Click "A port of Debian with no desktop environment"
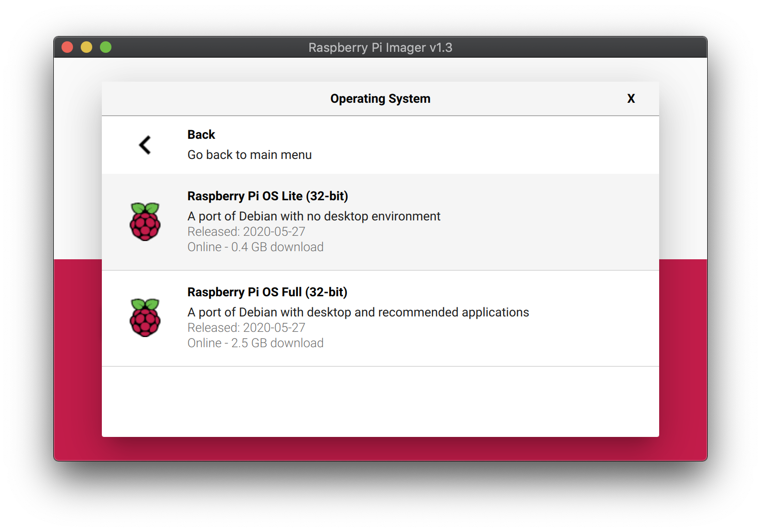761x532 pixels. 314,216
